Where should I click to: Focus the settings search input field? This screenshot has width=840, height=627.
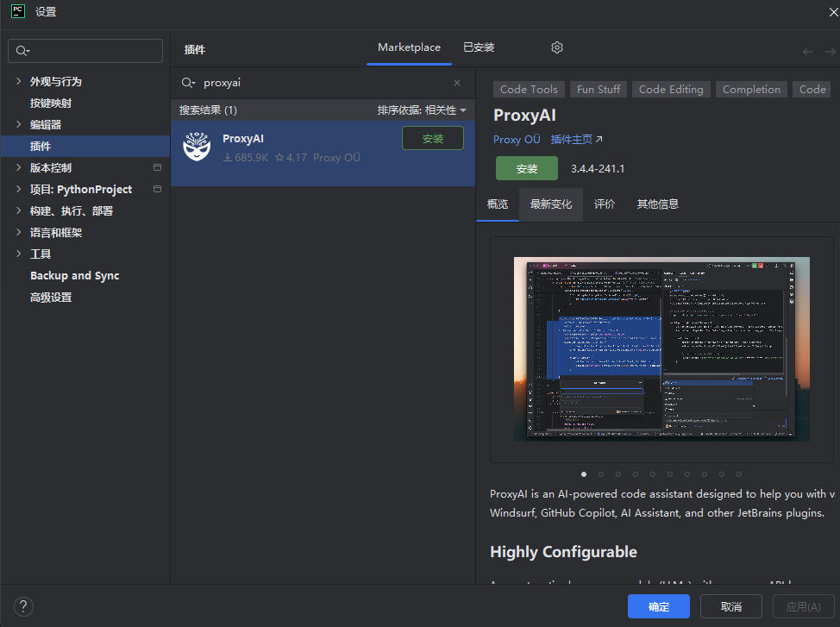pos(85,51)
